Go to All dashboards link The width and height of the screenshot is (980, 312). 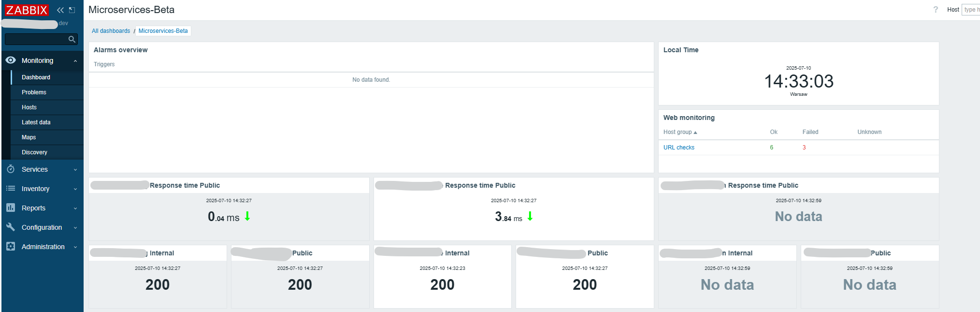point(111,31)
